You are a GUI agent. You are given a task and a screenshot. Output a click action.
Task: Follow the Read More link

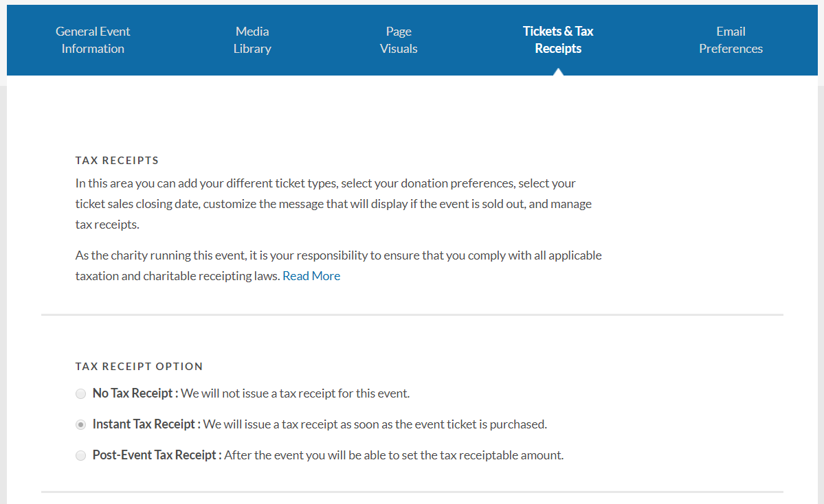click(x=311, y=276)
